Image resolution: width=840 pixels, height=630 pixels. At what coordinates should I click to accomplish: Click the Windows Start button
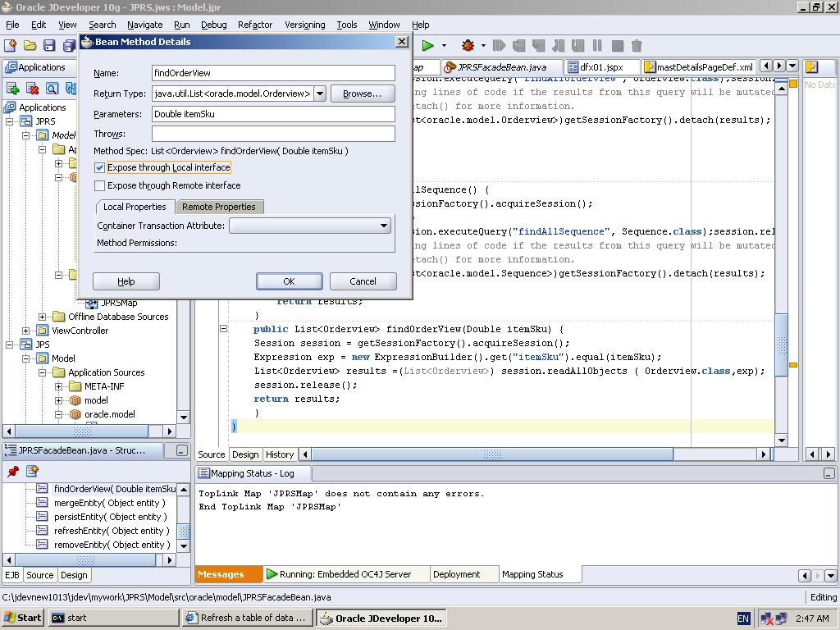(x=22, y=618)
